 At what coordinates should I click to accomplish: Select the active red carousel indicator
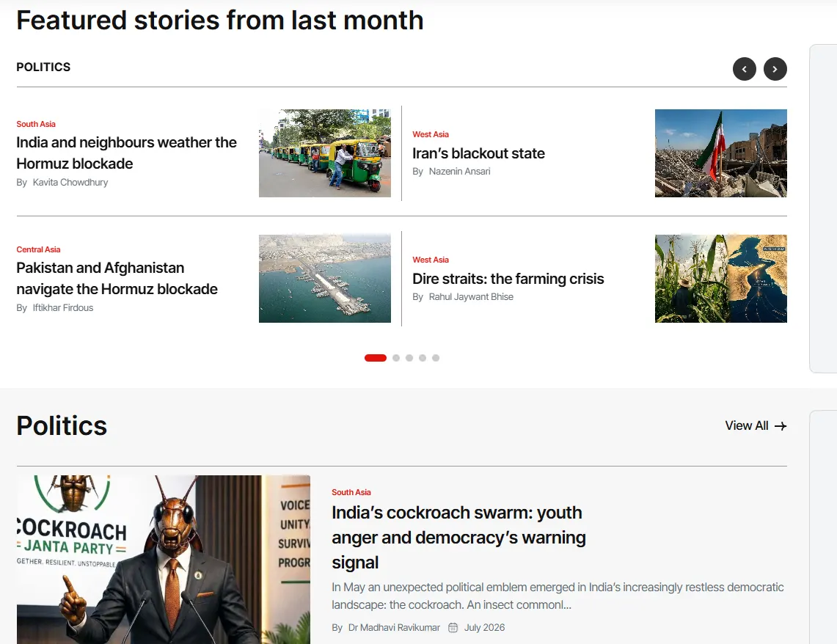tap(376, 358)
